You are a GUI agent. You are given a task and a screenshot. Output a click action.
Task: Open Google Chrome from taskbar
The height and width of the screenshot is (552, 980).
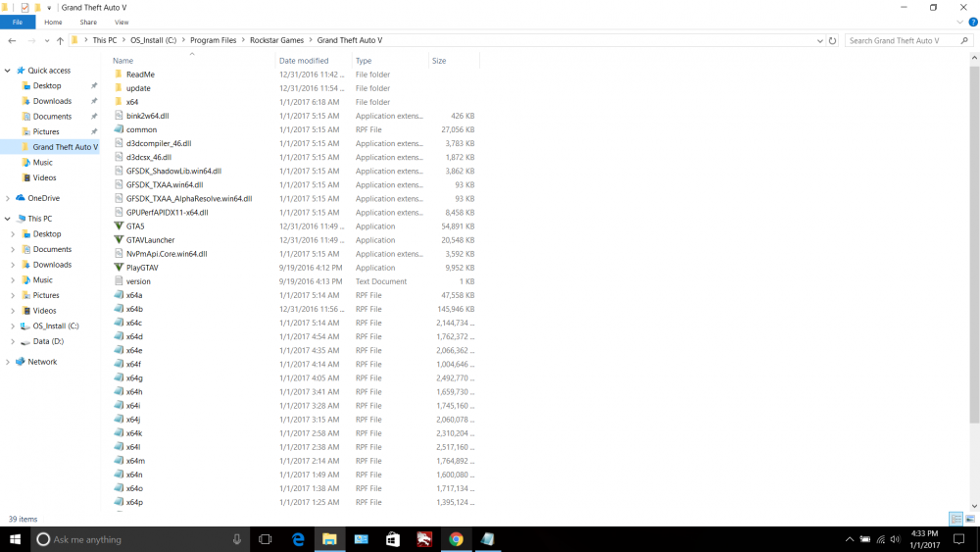(457, 539)
